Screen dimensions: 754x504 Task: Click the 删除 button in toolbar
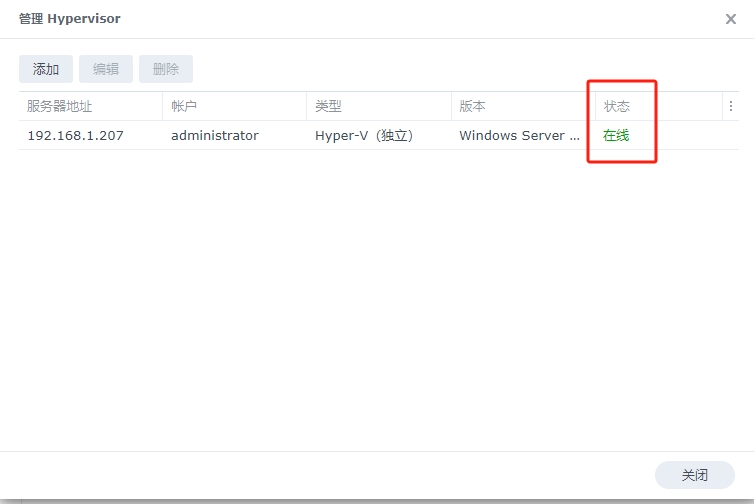[x=166, y=69]
